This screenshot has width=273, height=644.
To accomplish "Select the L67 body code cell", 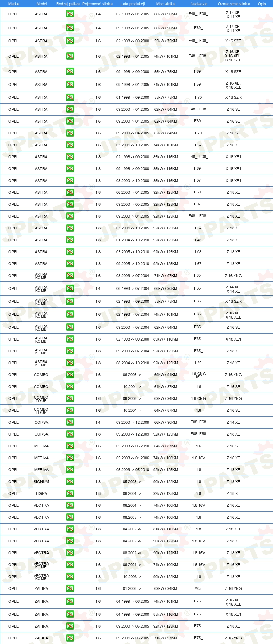I will click(198, 264).
